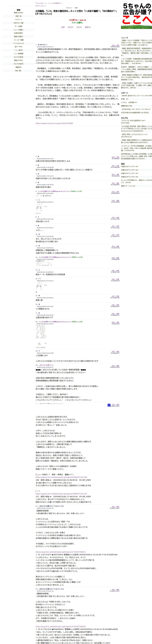The image size is (152, 644).
Task: Select the 全部 navigation link
Action: click(x=63, y=27)
